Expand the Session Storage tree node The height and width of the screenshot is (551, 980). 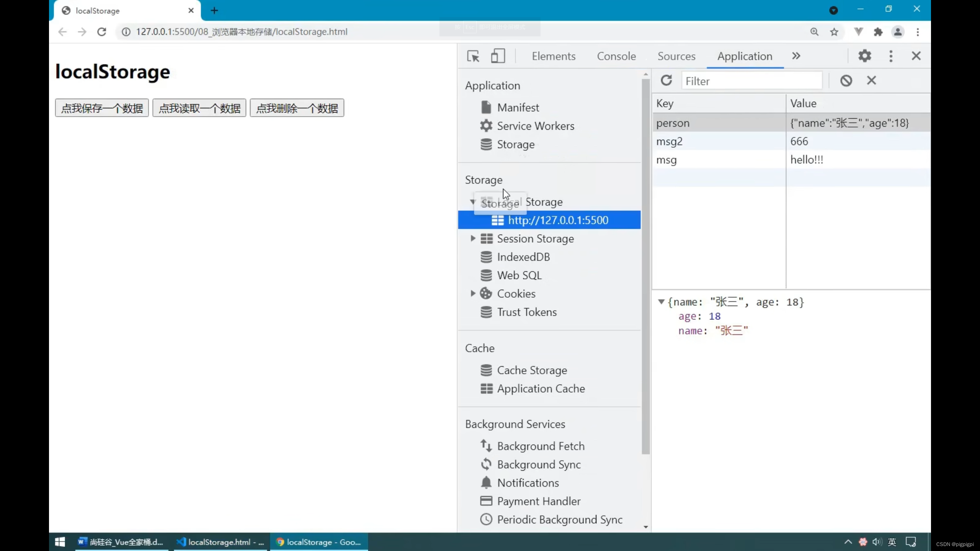coord(473,238)
